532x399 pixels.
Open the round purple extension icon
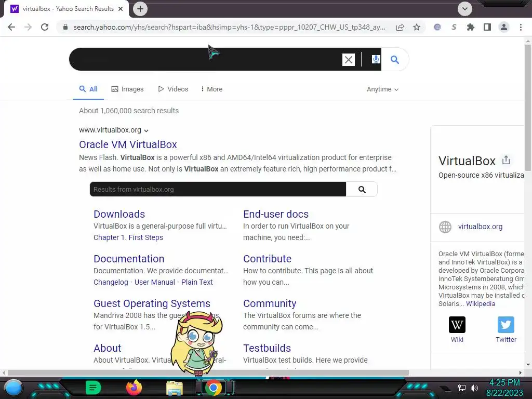[x=437, y=27]
